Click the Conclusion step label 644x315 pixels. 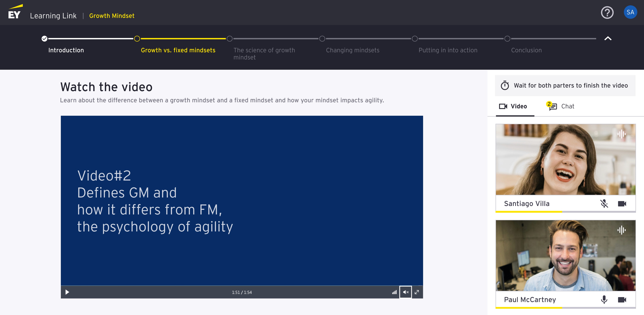click(x=526, y=50)
